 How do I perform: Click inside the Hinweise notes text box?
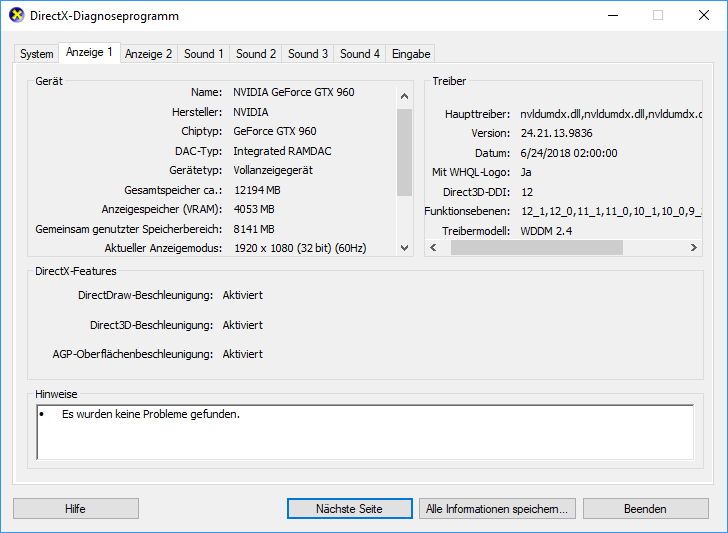(x=365, y=432)
